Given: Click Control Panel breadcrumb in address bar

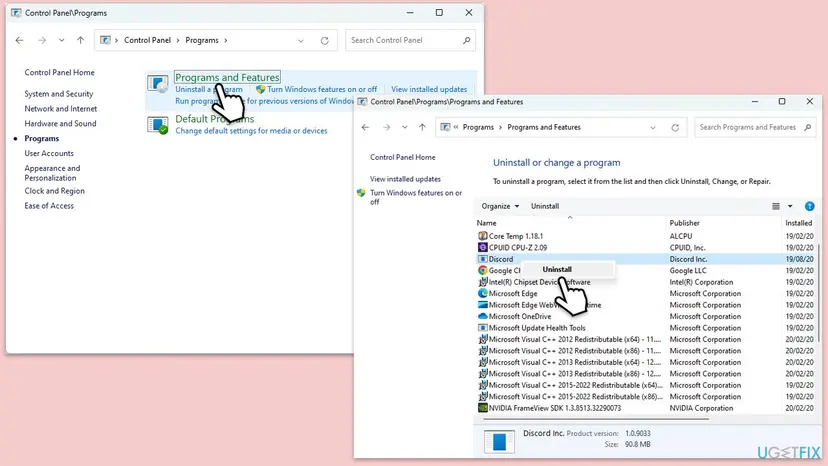Looking at the screenshot, I should (147, 40).
